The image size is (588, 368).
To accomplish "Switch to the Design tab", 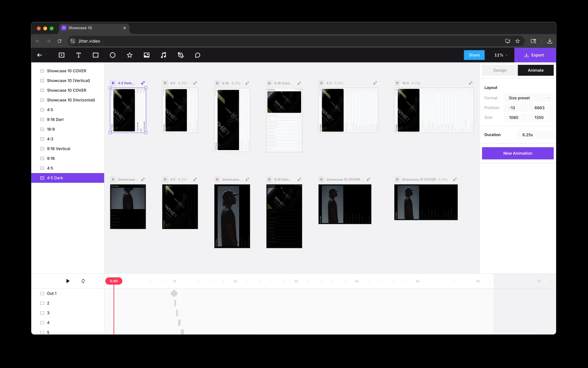I will pos(500,70).
